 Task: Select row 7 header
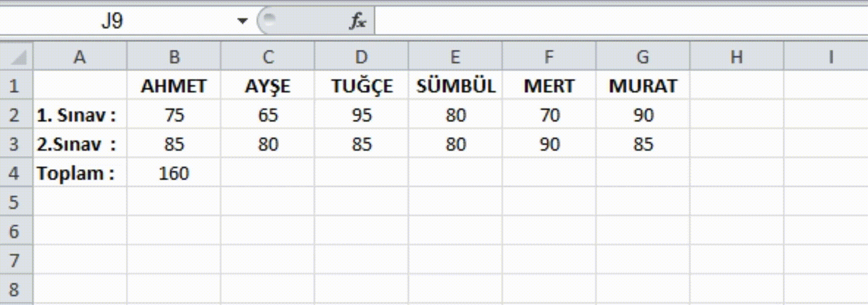[x=14, y=260]
